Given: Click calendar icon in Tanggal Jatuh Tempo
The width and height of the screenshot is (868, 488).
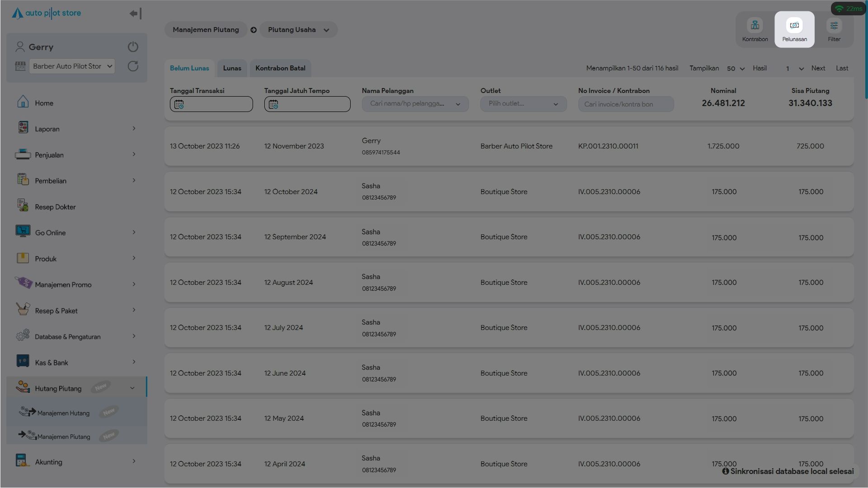Looking at the screenshot, I should [273, 105].
